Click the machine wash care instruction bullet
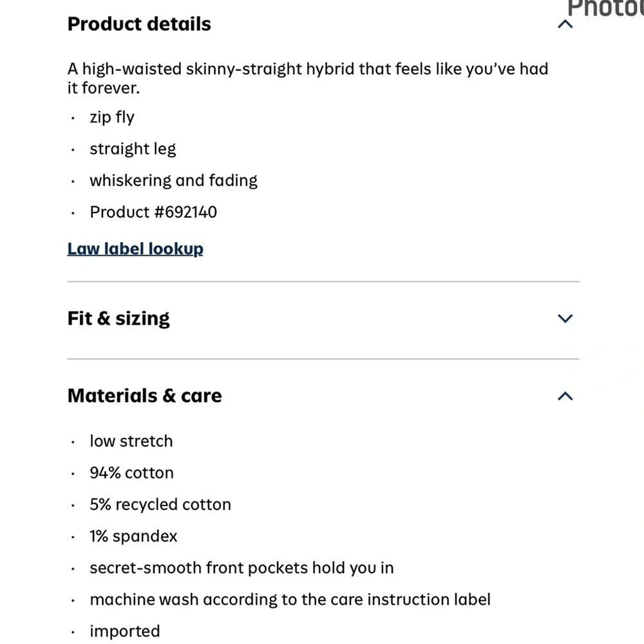644x644 pixels. tap(290, 600)
